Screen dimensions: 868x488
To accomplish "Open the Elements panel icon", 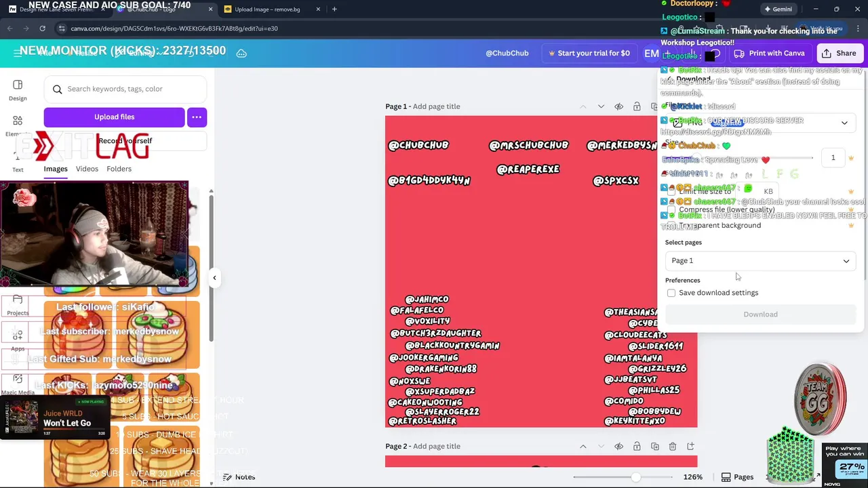I will coord(18,121).
